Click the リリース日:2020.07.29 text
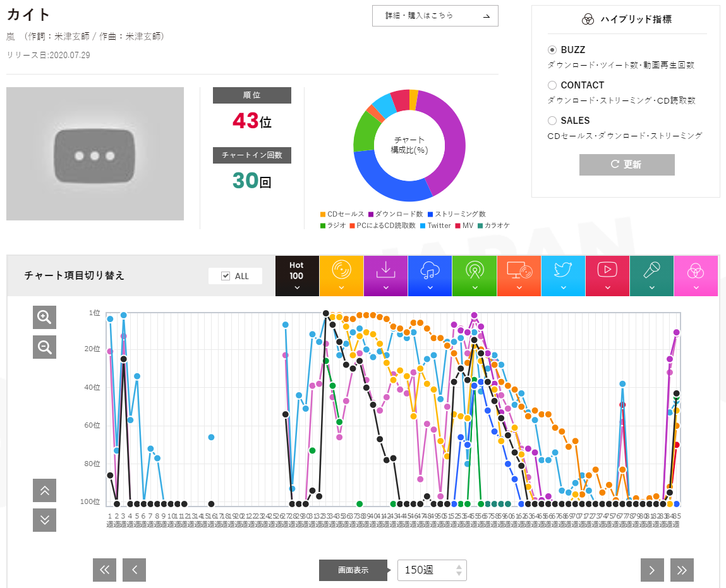The image size is (726, 588). tap(48, 55)
